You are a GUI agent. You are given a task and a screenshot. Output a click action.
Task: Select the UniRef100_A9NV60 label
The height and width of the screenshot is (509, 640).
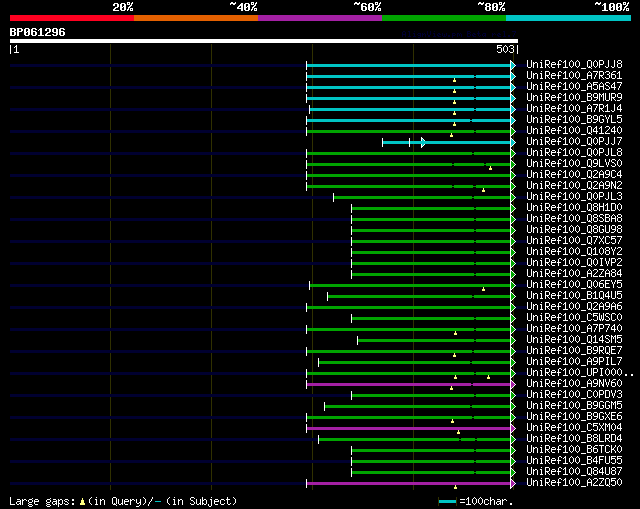[x=574, y=384]
